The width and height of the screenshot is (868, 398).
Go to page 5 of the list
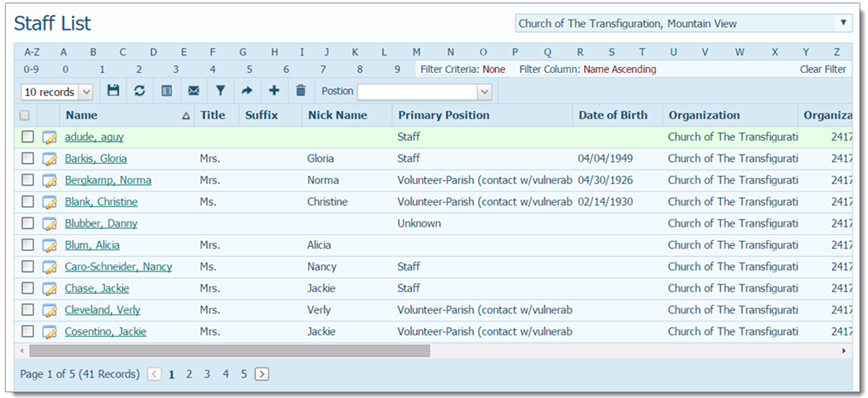click(244, 374)
